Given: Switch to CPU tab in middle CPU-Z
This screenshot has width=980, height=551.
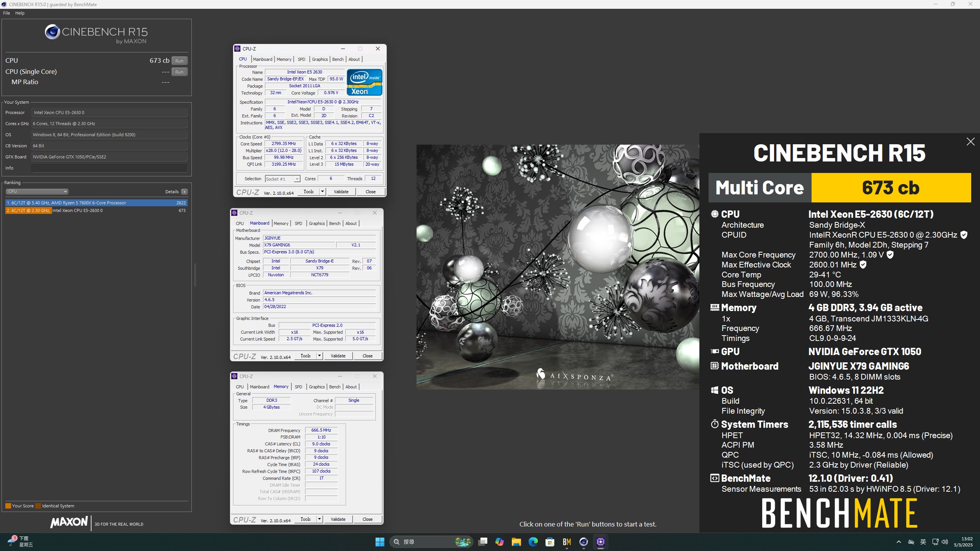Looking at the screenshot, I should click(x=240, y=223).
